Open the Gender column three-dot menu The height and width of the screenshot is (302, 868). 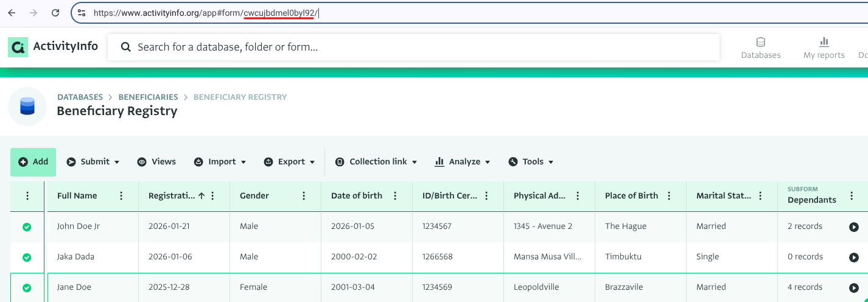coord(304,196)
